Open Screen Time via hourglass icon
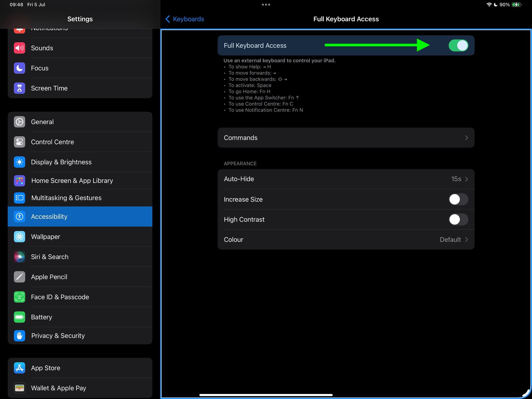The width and height of the screenshot is (532, 399). [x=19, y=88]
